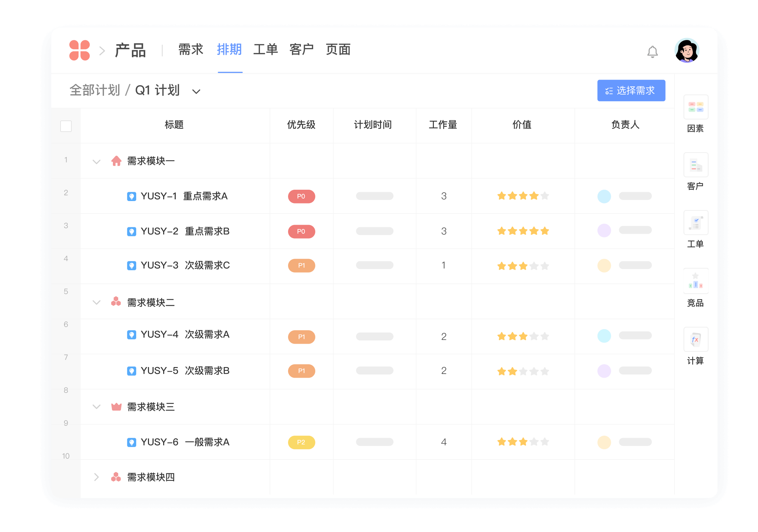Click the P0 priority badge on YUSY-1
Image resolution: width=758 pixels, height=532 pixels.
click(x=301, y=196)
